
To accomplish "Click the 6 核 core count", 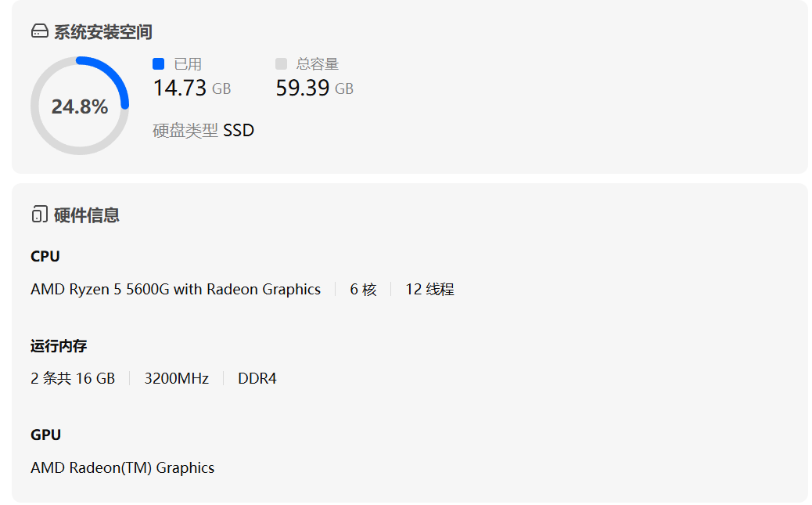I will tap(363, 289).
